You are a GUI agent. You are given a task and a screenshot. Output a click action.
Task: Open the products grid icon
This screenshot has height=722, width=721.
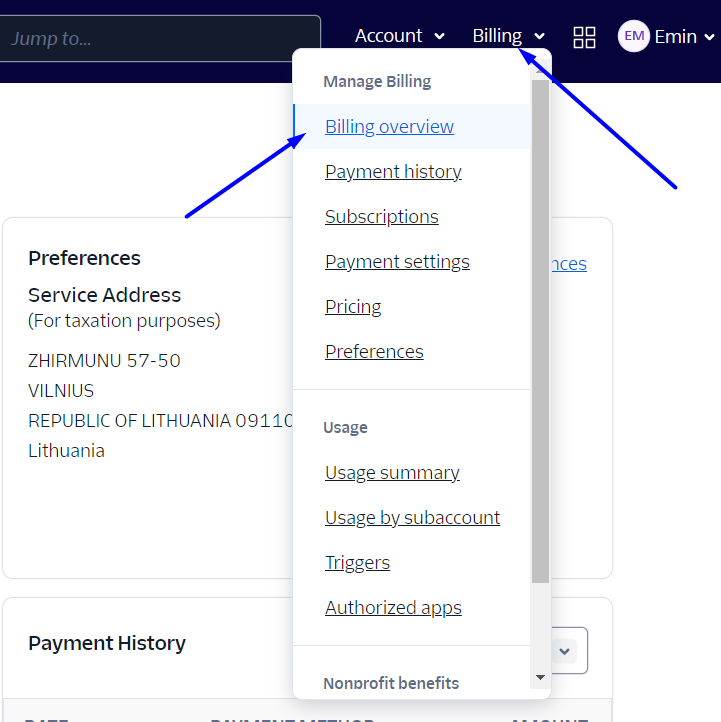[584, 37]
